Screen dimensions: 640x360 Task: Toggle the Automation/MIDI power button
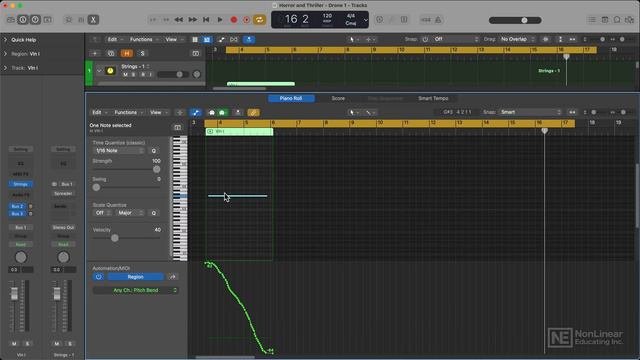[x=99, y=277]
